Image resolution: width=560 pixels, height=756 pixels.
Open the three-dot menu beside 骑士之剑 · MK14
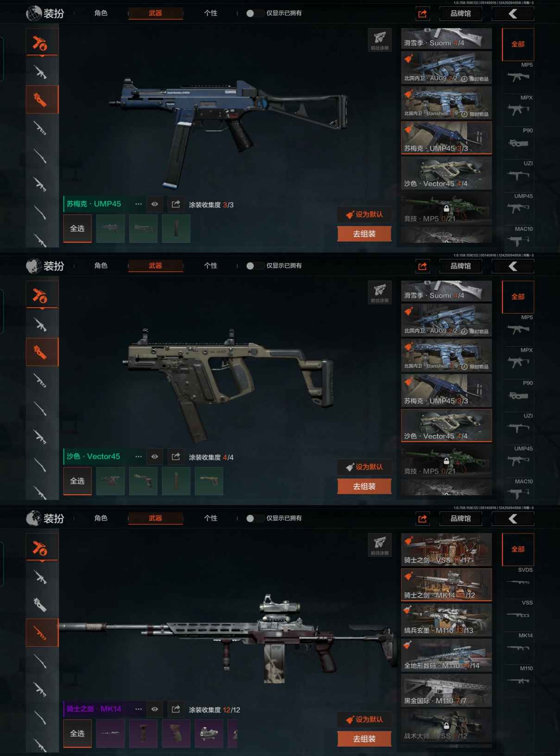tap(138, 709)
